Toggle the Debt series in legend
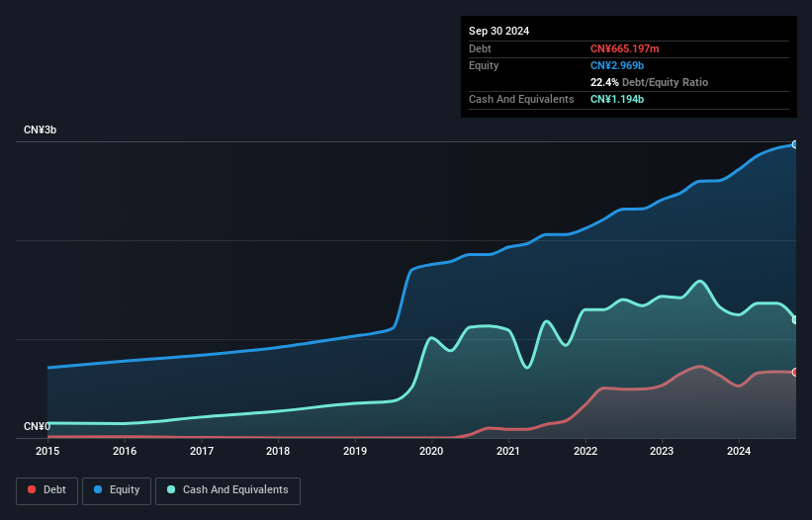Image resolution: width=812 pixels, height=520 pixels. coord(46,490)
